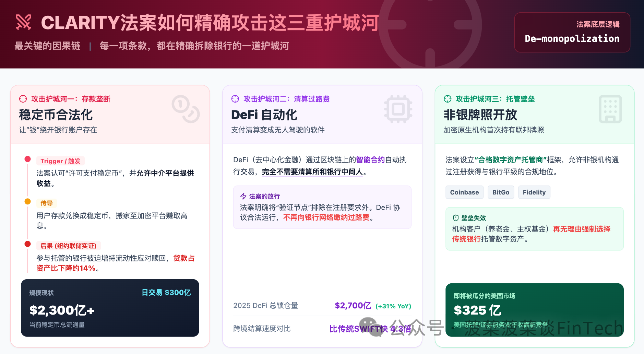
Task: Click the green target icon before 攻击护城河三
Action: tap(448, 99)
